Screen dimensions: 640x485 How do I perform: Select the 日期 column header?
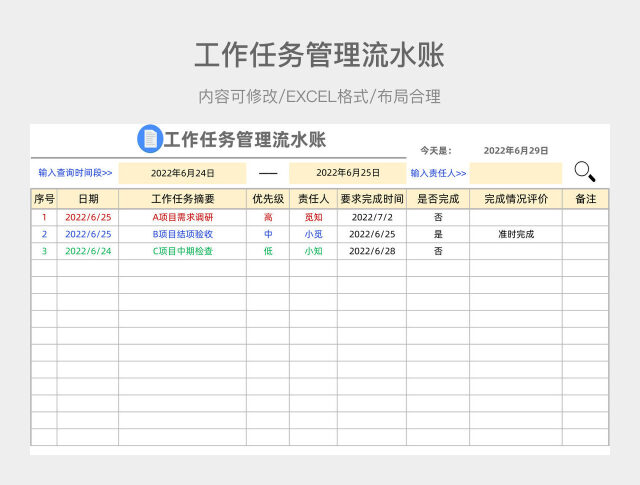pos(88,199)
